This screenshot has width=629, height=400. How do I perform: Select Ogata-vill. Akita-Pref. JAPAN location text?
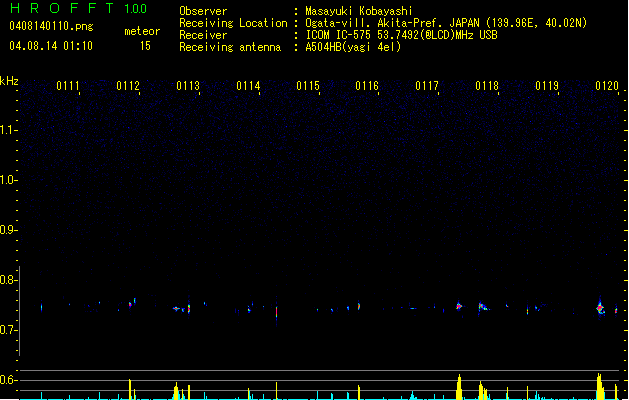pyautogui.click(x=392, y=23)
